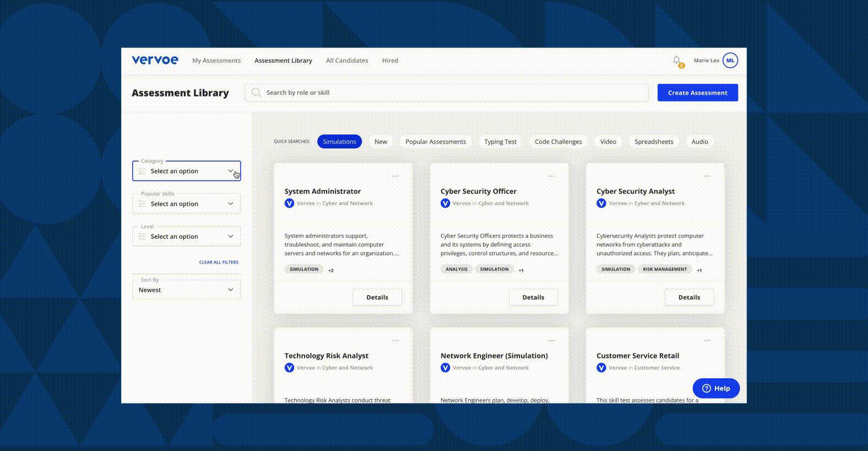The width and height of the screenshot is (868, 451).
Task: Open the ML user avatar
Action: coord(730,61)
